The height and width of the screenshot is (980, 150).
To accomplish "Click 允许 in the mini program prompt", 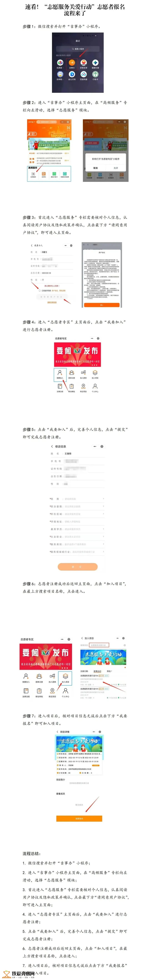I will 116,168.
